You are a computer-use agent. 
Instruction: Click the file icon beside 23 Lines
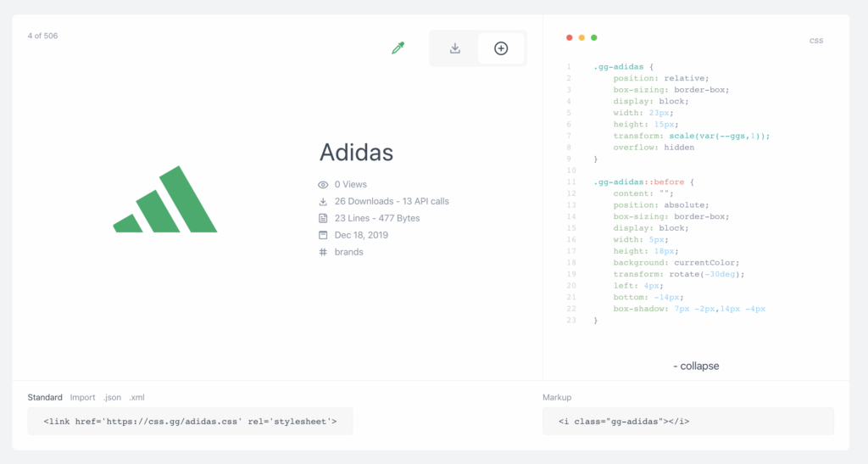click(323, 218)
